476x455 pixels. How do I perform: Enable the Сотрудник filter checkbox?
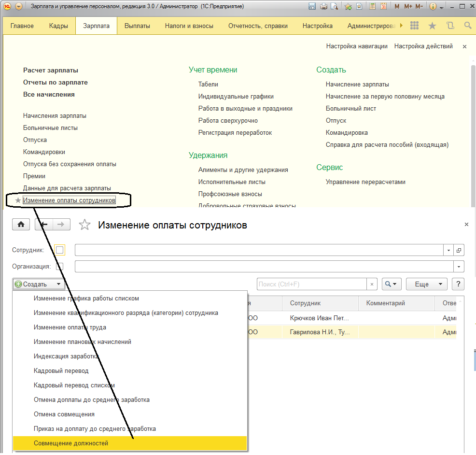(x=60, y=250)
